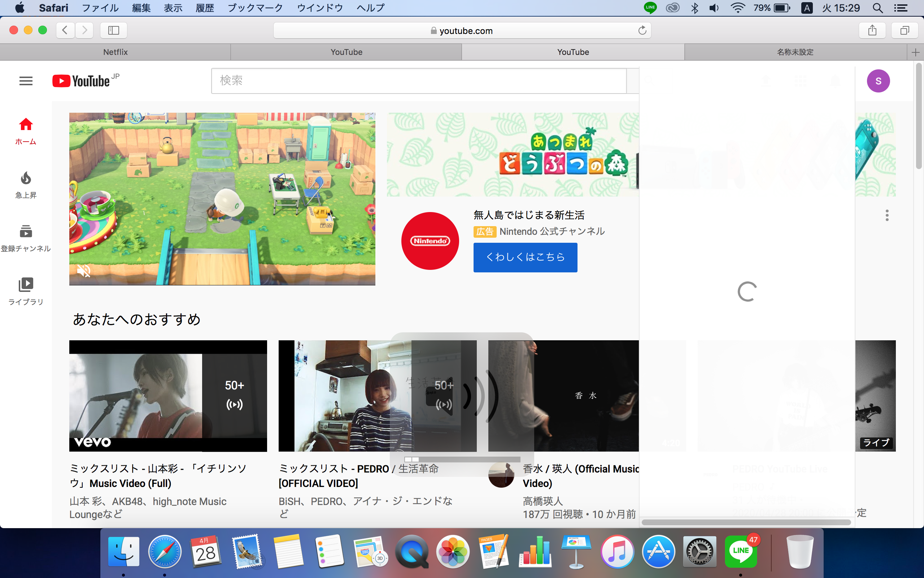The image size is (924, 578).
Task: Open the YouTube hamburger guide menu
Action: pyautogui.click(x=26, y=81)
